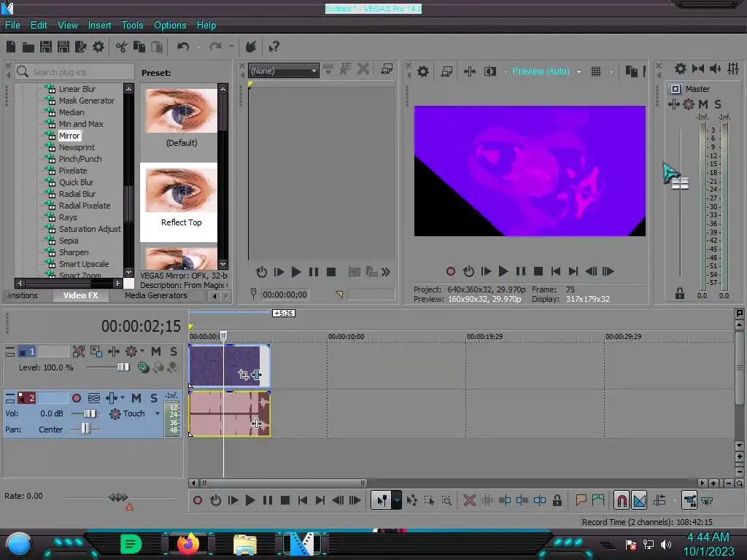The height and width of the screenshot is (560, 747).
Task: Adjust Pan slider on audio track 2
Action: click(85, 429)
